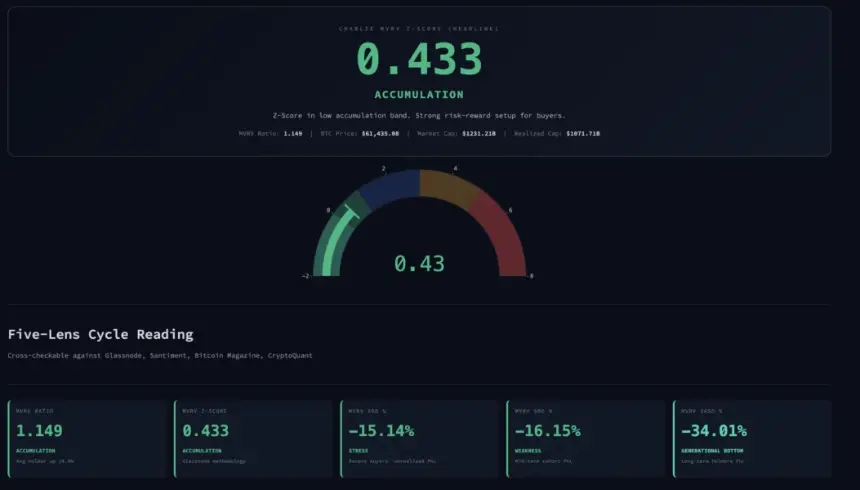The width and height of the screenshot is (860, 490).
Task: Click the MVRV Ratio 1.149 summary stat
Action: pos(270,133)
